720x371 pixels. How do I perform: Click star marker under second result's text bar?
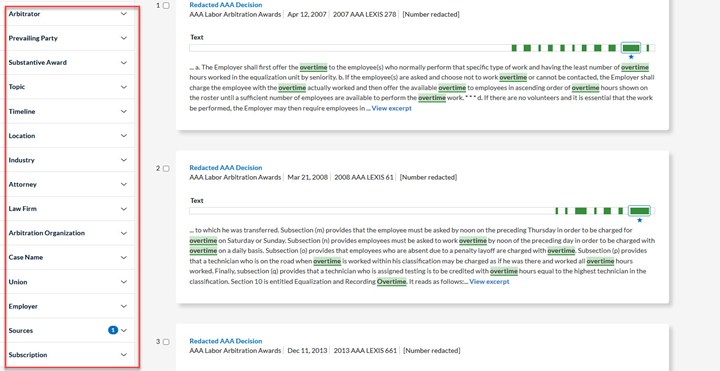(x=640, y=220)
